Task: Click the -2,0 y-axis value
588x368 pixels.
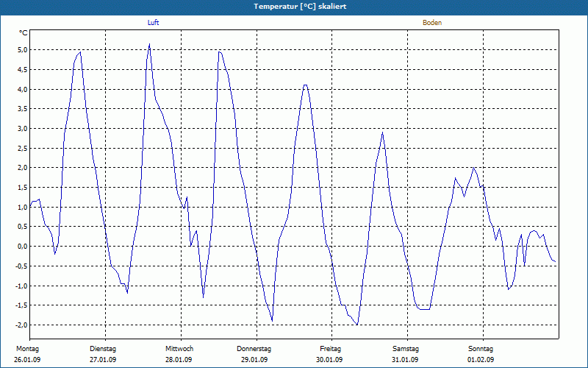Action: coord(21,325)
